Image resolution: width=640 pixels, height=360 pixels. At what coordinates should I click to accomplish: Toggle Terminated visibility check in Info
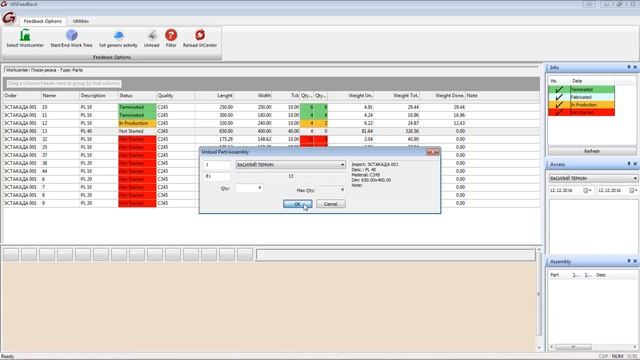tap(559, 89)
